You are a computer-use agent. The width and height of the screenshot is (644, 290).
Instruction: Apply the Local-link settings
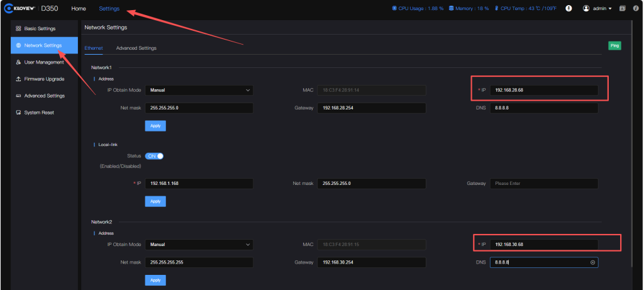(x=155, y=201)
